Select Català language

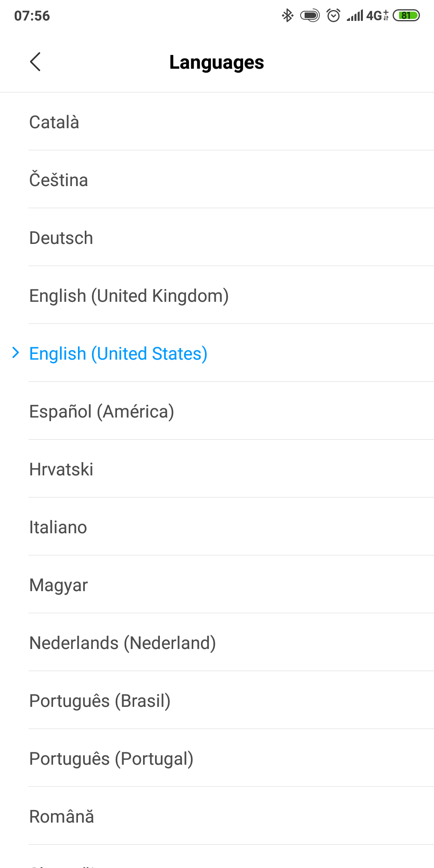(x=54, y=122)
